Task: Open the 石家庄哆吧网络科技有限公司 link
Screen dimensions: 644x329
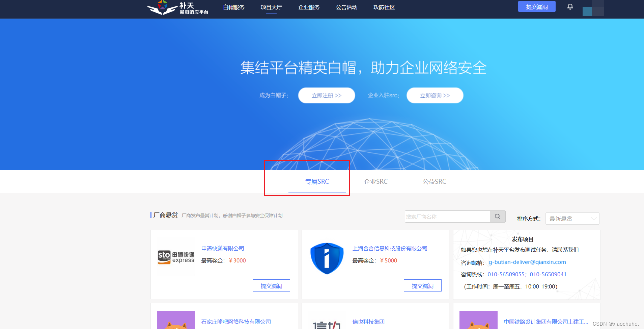Action: pyautogui.click(x=236, y=322)
